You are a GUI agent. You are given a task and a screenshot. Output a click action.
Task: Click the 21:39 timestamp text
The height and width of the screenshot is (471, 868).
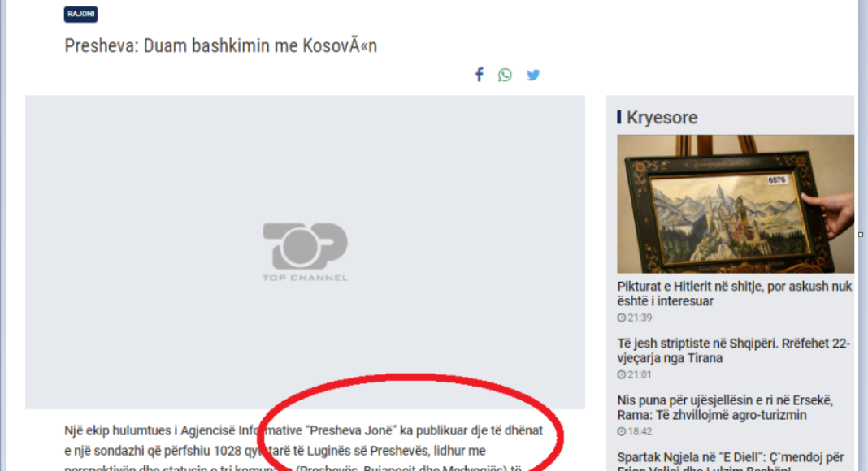tap(640, 318)
